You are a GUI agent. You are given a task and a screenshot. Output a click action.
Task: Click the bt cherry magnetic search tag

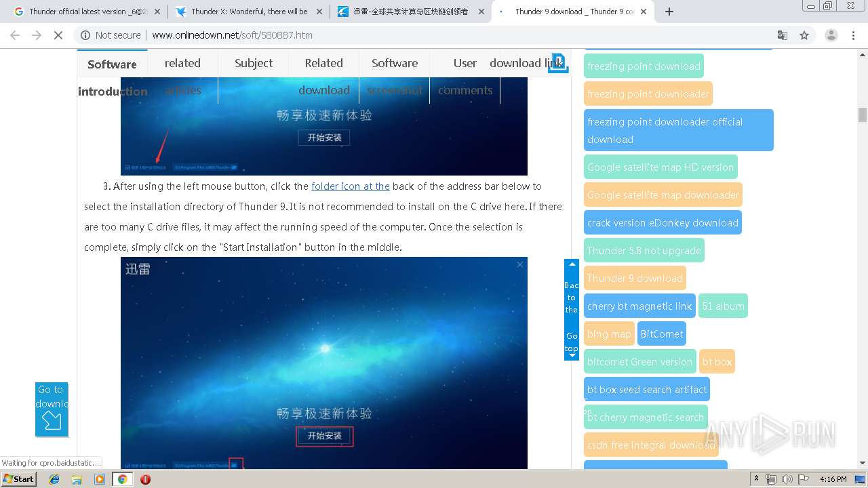(x=646, y=417)
